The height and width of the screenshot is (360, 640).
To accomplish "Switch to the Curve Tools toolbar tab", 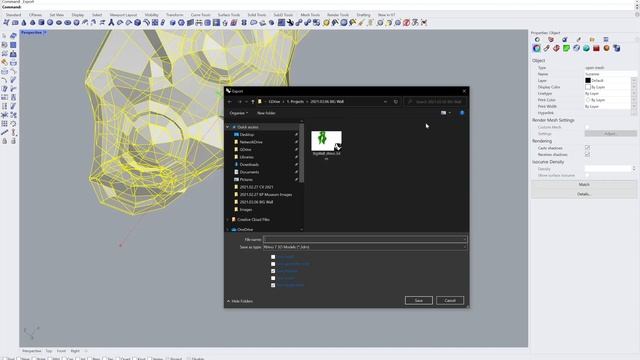I will (x=200, y=15).
